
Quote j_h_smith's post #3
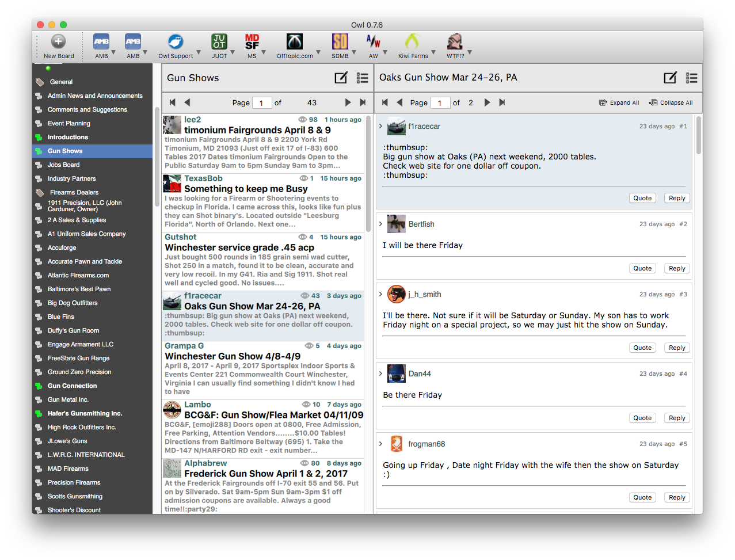pyautogui.click(x=642, y=348)
